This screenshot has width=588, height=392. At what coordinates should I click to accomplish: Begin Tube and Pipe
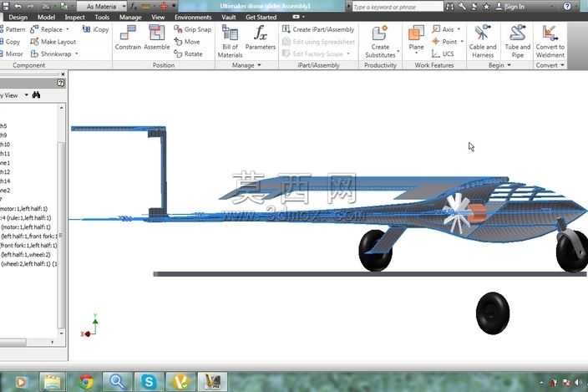tap(518, 42)
